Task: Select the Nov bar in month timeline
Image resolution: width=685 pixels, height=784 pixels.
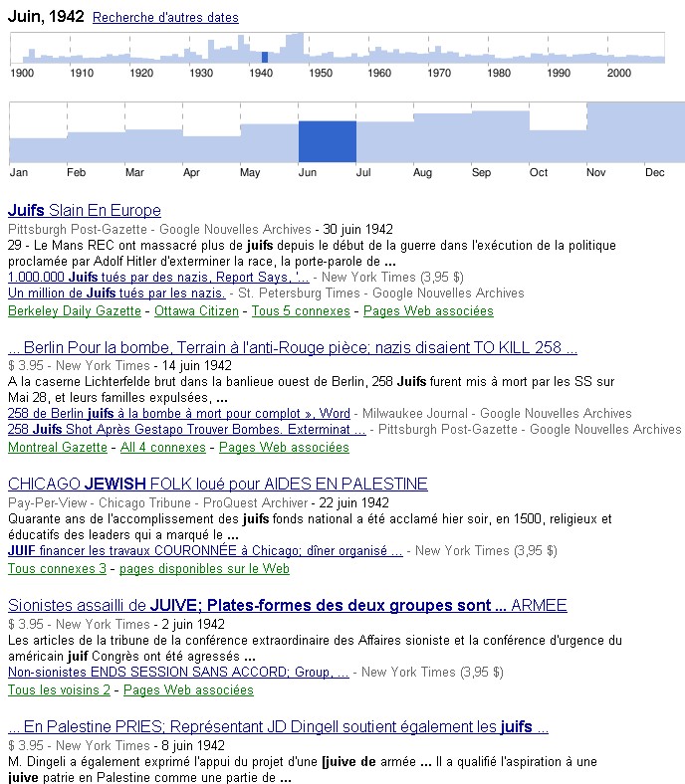Action: tap(616, 132)
